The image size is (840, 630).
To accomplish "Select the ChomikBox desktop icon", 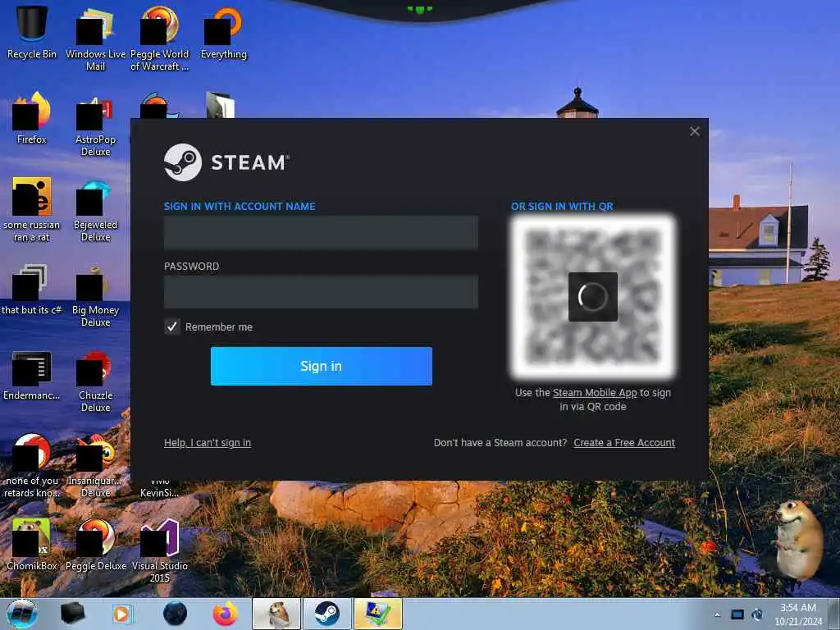I will click(32, 544).
